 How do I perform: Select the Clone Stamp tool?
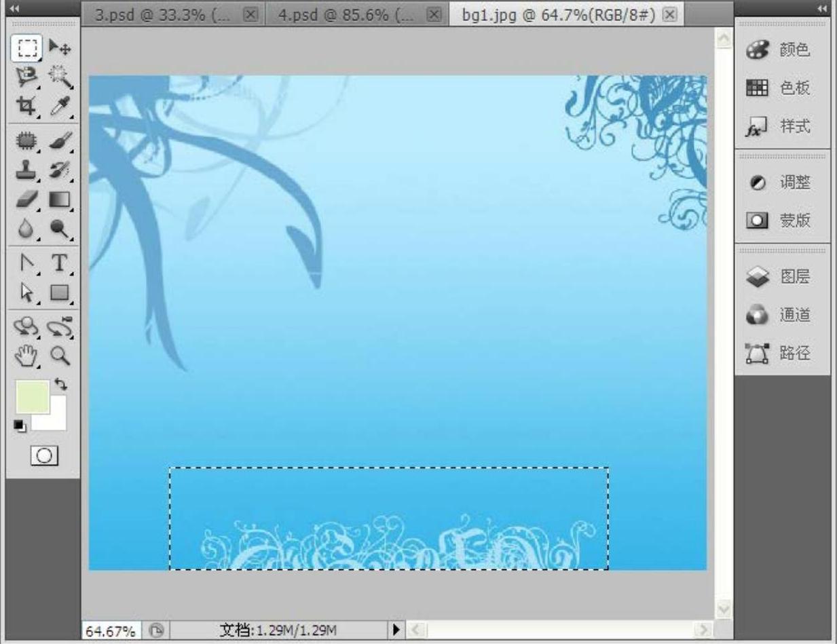27,170
